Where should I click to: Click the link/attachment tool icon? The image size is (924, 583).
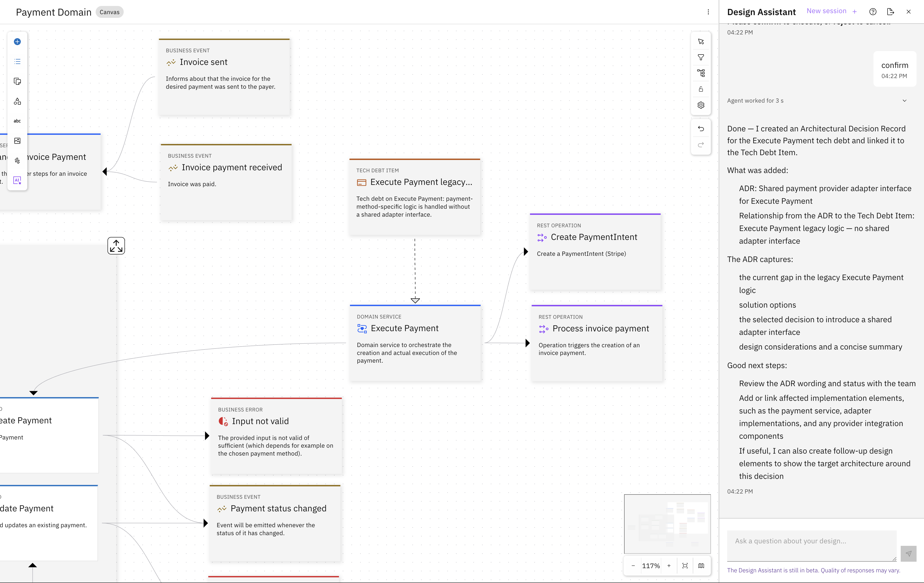17,161
